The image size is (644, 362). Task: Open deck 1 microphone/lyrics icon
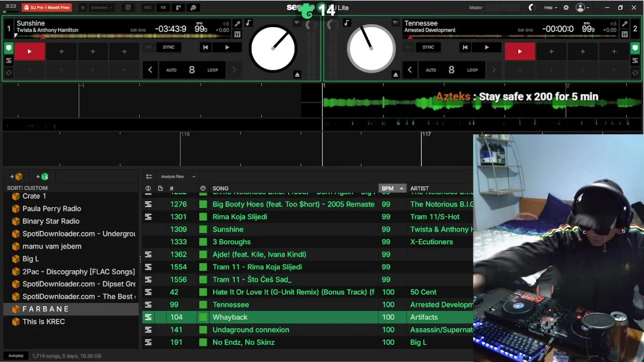[237, 24]
